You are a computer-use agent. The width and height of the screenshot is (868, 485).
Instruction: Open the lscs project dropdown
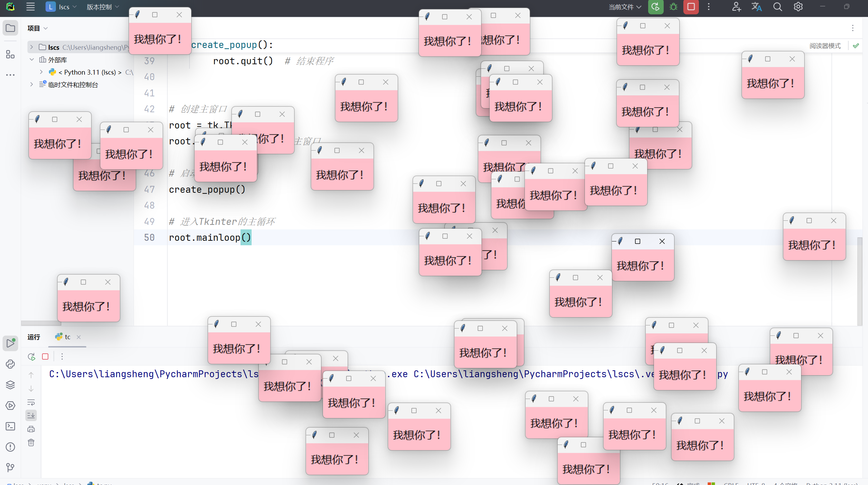click(x=61, y=7)
